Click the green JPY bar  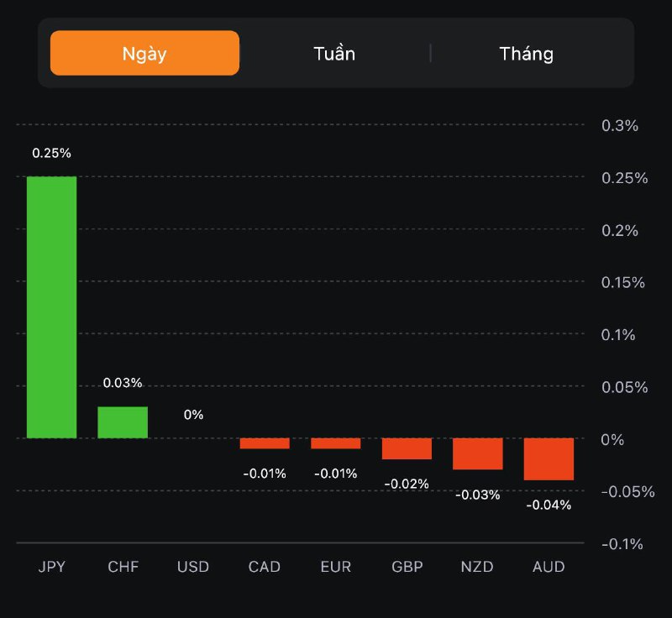coord(51,307)
